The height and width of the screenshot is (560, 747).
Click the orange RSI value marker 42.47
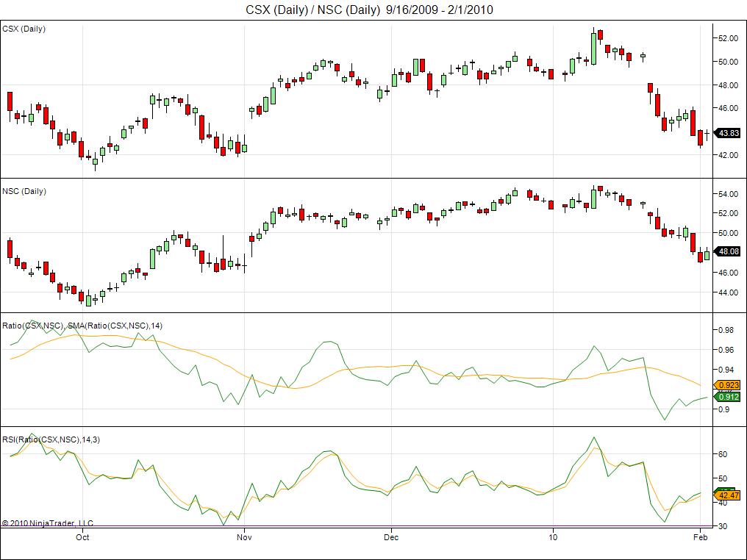[727, 495]
